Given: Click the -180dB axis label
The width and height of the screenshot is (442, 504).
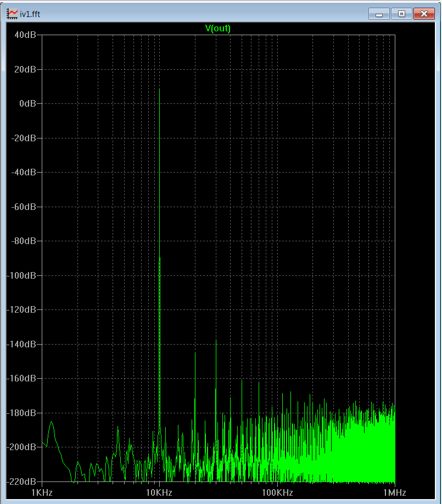Looking at the screenshot, I should pos(21,413).
